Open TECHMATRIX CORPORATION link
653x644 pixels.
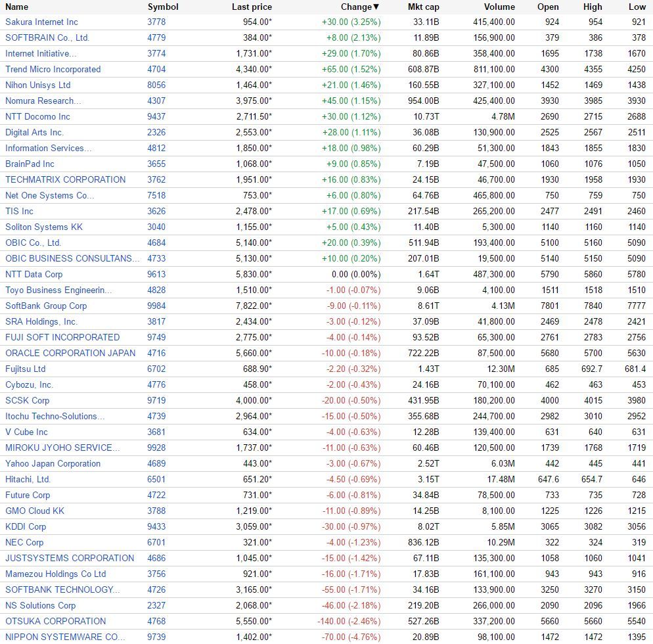point(66,180)
